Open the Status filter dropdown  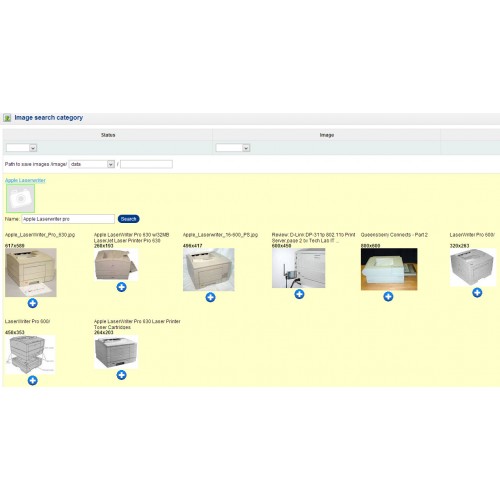[x=21, y=148]
